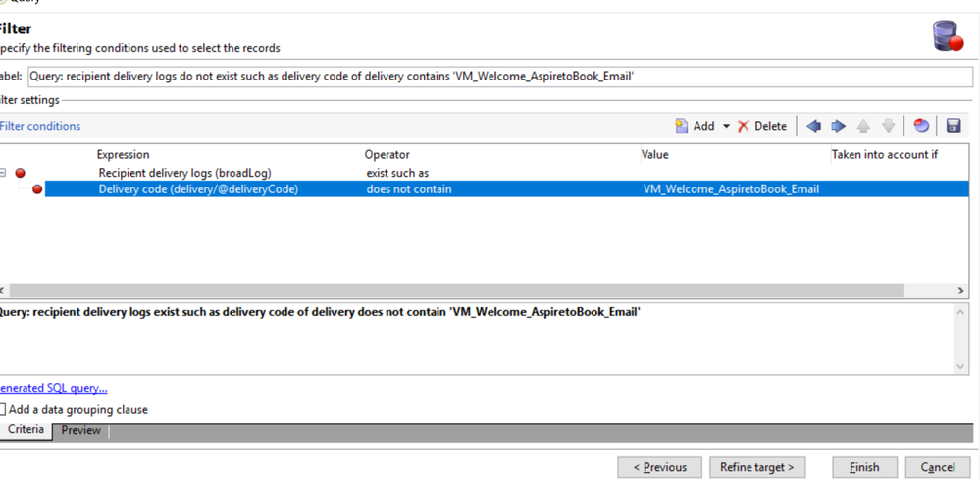
Task: Click the blue right arrow icon
Action: pos(838,126)
